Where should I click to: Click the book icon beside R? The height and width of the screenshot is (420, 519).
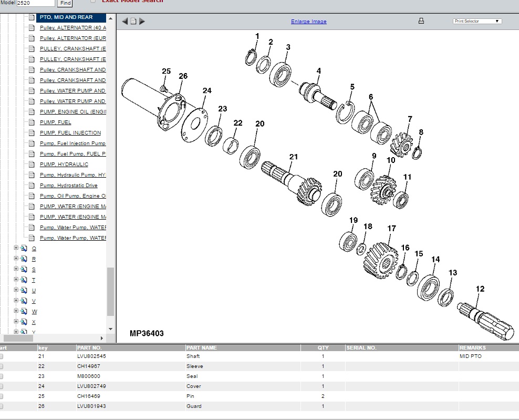click(24, 259)
